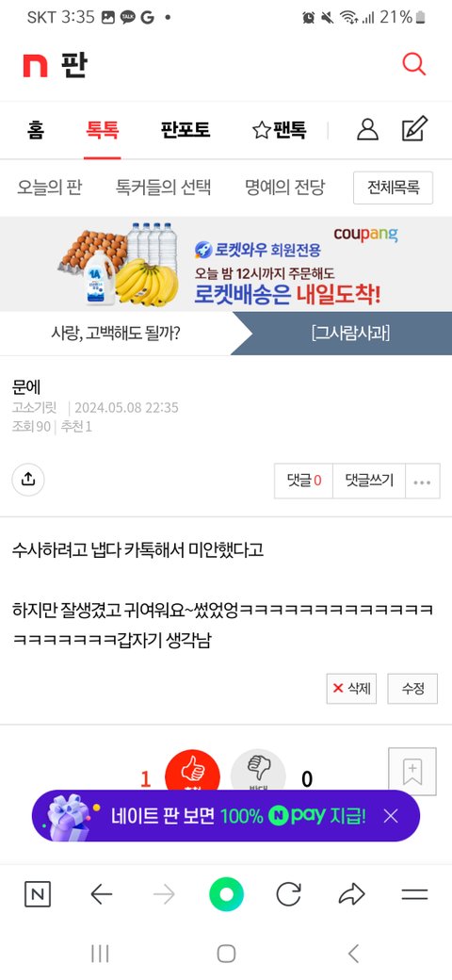The height and width of the screenshot is (980, 452).
Task: Tap the Naver N home icon
Action: (38, 894)
